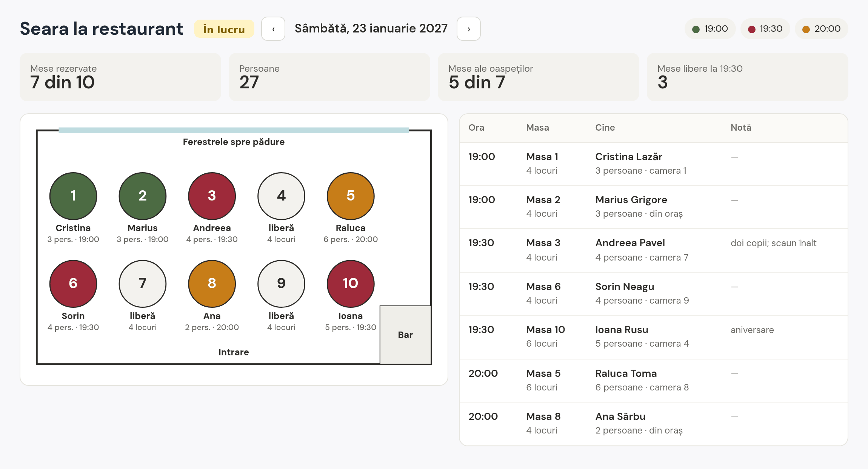Select free table 9 on floor plan
This screenshot has height=469, width=868.
282,284
